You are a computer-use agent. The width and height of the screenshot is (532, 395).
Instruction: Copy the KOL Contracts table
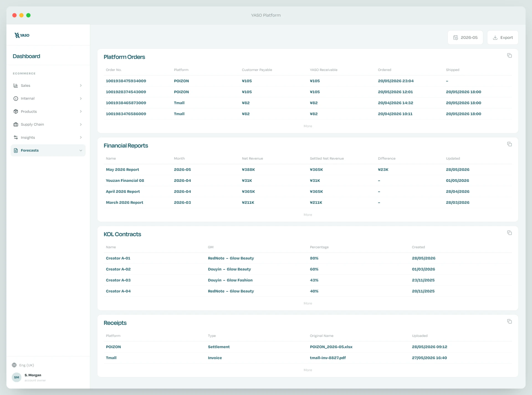point(509,233)
